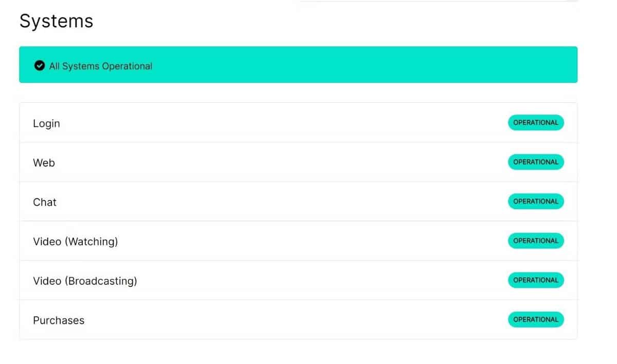Click the Operational badge for Web
The width and height of the screenshot is (617, 364).
536,162
